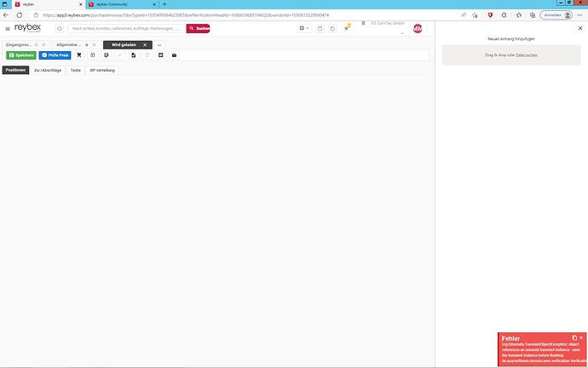Click the blue Prüfe Preis button
The height and width of the screenshot is (368, 588).
(55, 55)
